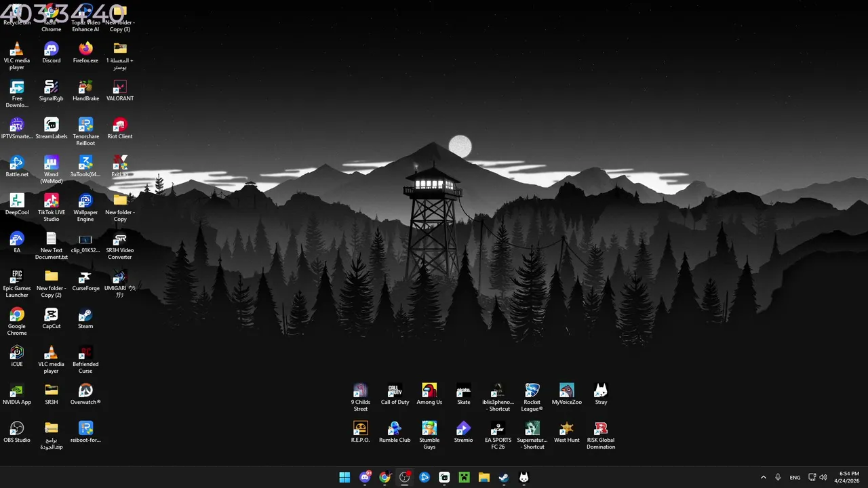Viewport: 868px width, 488px height.
Task: Launch the NVIDIA App desktop icon
Action: point(17,394)
